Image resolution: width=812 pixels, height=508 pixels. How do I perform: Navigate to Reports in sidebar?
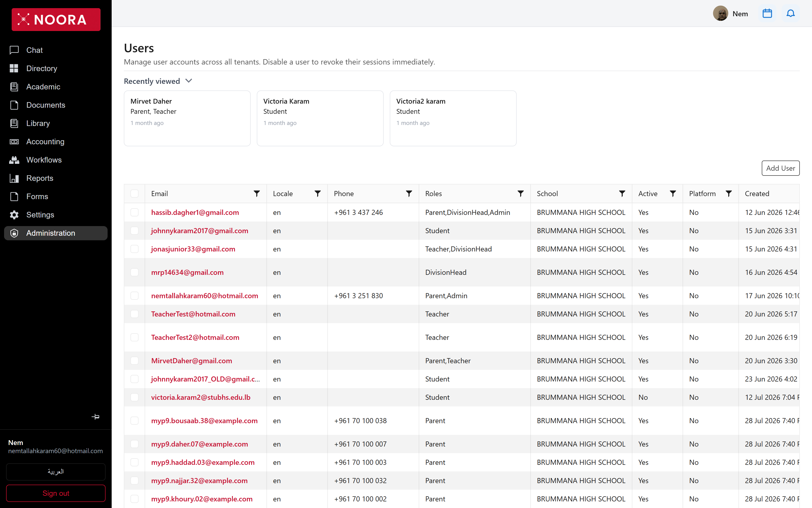coord(56,178)
